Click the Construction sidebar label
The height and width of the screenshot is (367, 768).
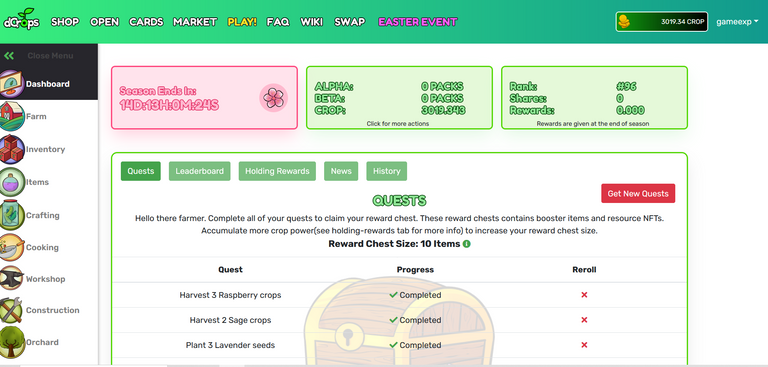pyautogui.click(x=52, y=310)
